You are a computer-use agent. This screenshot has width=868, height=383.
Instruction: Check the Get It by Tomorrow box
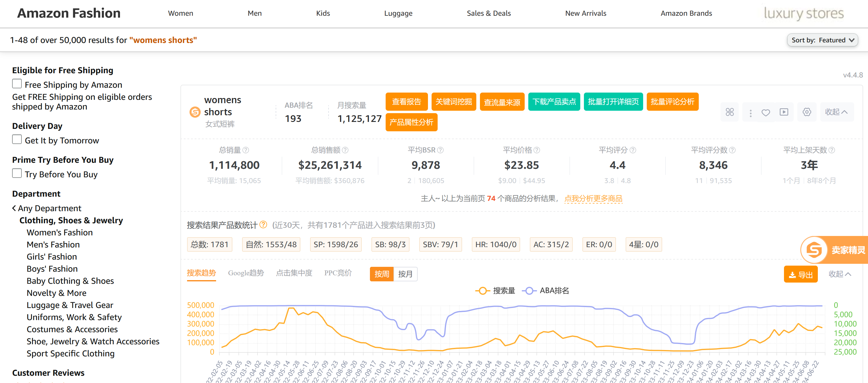pos(17,139)
